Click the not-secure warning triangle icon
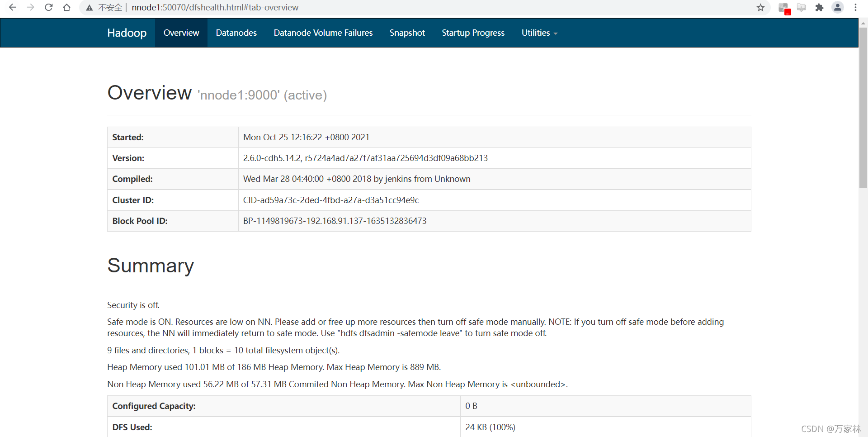 point(90,8)
